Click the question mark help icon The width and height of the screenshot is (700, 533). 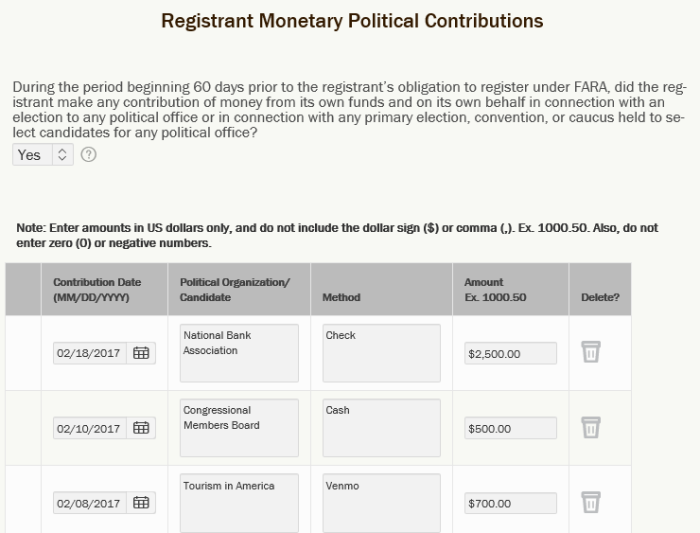88,154
